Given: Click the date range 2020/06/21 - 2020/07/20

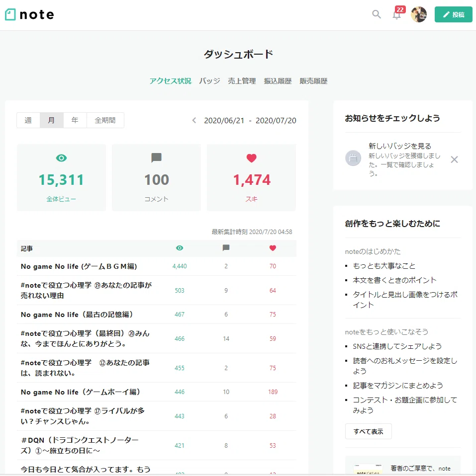Looking at the screenshot, I should [x=250, y=121].
